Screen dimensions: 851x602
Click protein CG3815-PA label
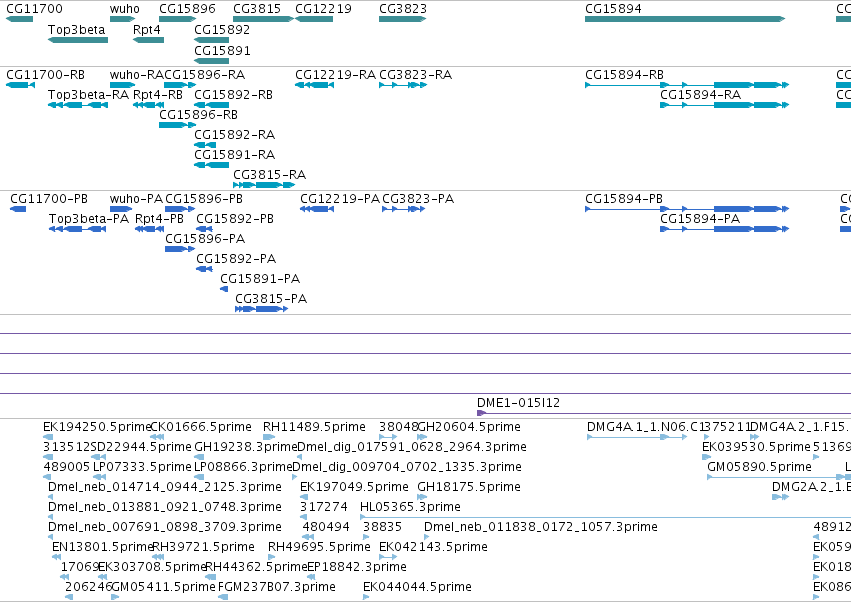pos(271,299)
